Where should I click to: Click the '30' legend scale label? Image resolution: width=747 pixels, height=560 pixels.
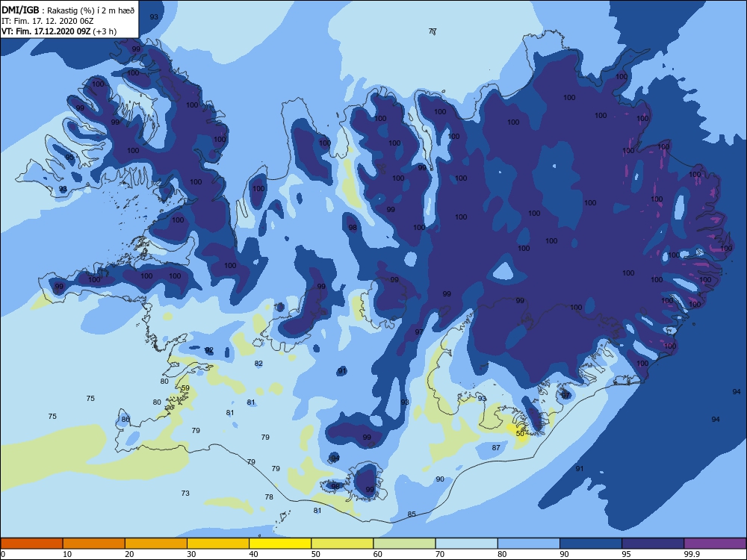pyautogui.click(x=191, y=554)
